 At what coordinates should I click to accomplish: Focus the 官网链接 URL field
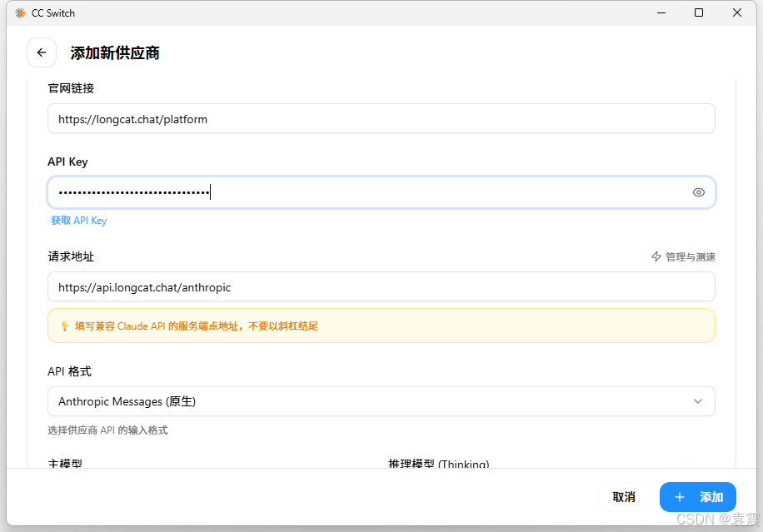coord(381,119)
